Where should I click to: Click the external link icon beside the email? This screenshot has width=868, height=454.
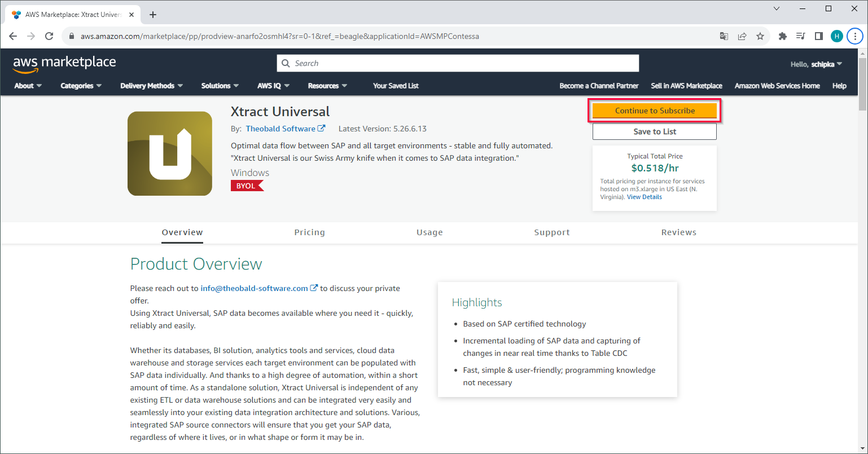(314, 288)
